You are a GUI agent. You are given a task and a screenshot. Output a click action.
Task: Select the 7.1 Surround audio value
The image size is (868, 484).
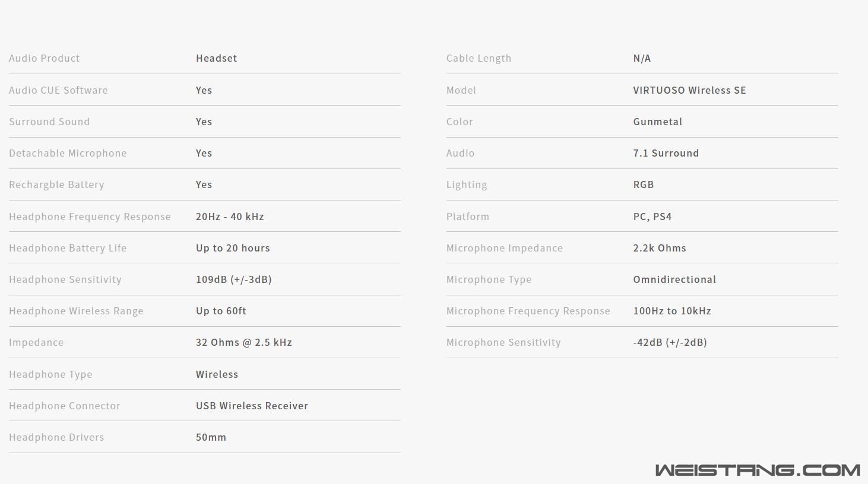666,153
